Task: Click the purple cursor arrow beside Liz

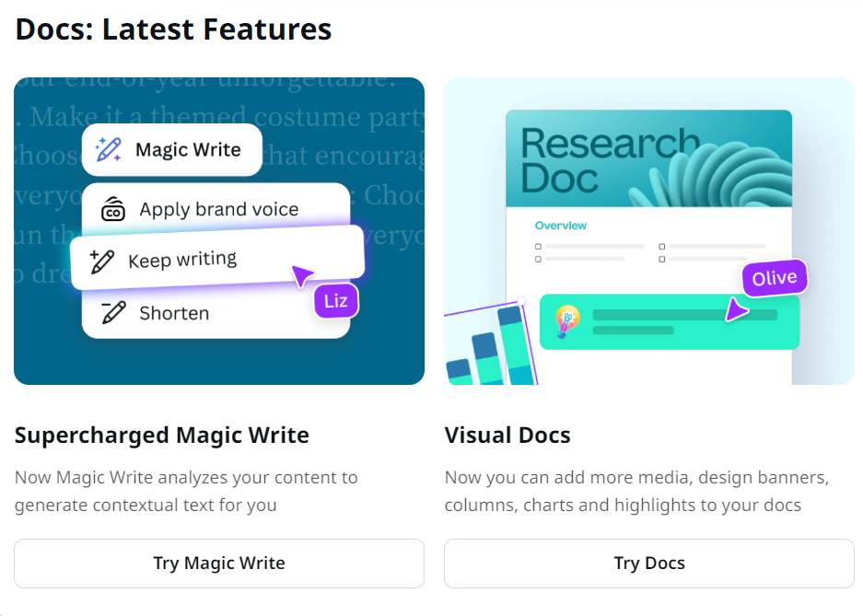Action: [302, 274]
